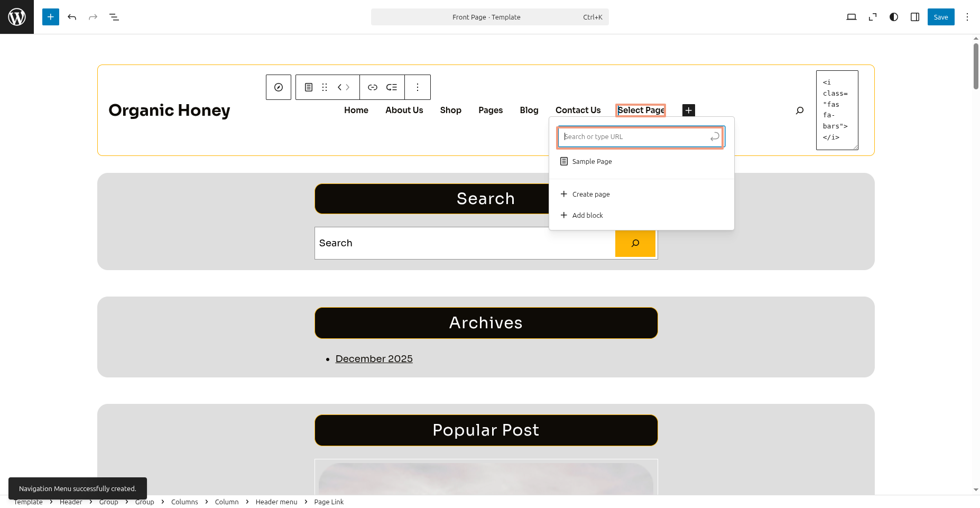The image size is (980, 508).
Task: Add a block after Select Page item
Action: 689,110
